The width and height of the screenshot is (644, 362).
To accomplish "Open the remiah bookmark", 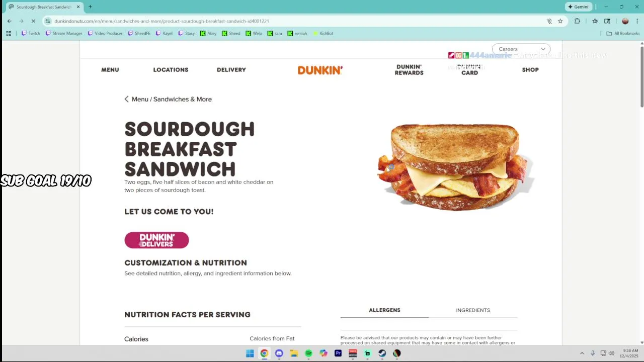I will (297, 33).
